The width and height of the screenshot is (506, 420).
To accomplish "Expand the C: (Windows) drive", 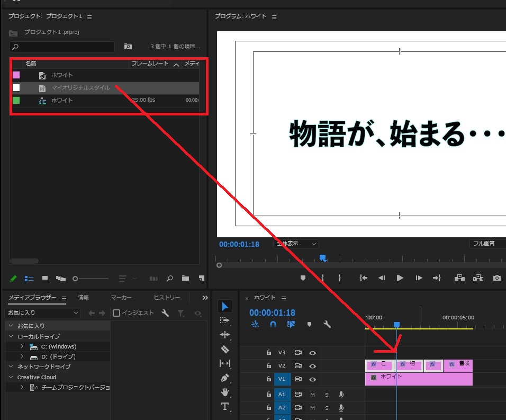I will pos(22,346).
